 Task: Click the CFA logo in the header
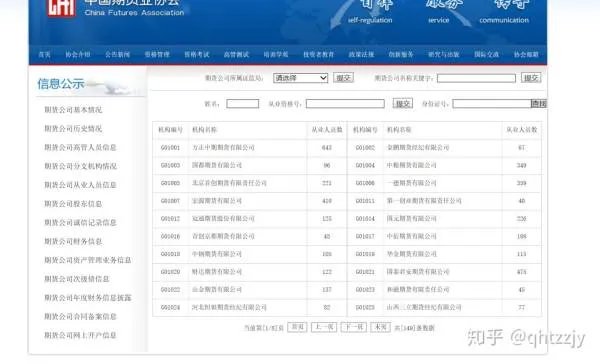coord(61,8)
